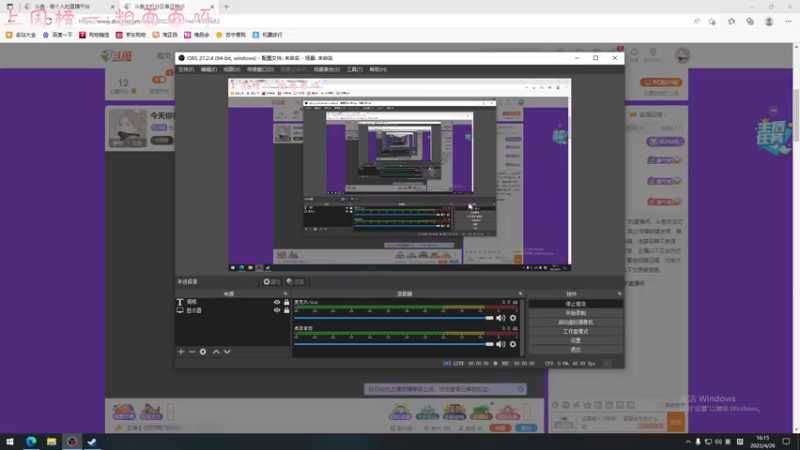Adjust the microphone/Aux volume slider
The width and height of the screenshot is (800, 450).
(394, 318)
